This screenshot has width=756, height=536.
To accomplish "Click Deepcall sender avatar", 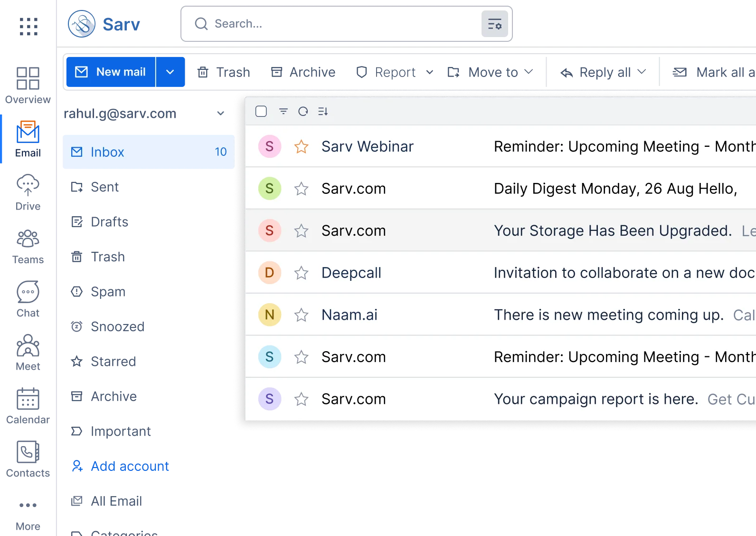I will pos(270,273).
